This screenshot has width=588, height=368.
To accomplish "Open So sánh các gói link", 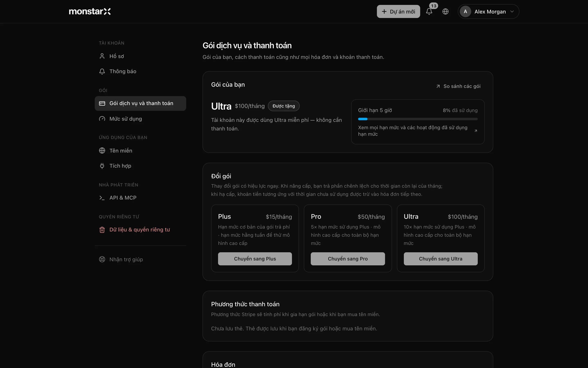I will point(458,86).
